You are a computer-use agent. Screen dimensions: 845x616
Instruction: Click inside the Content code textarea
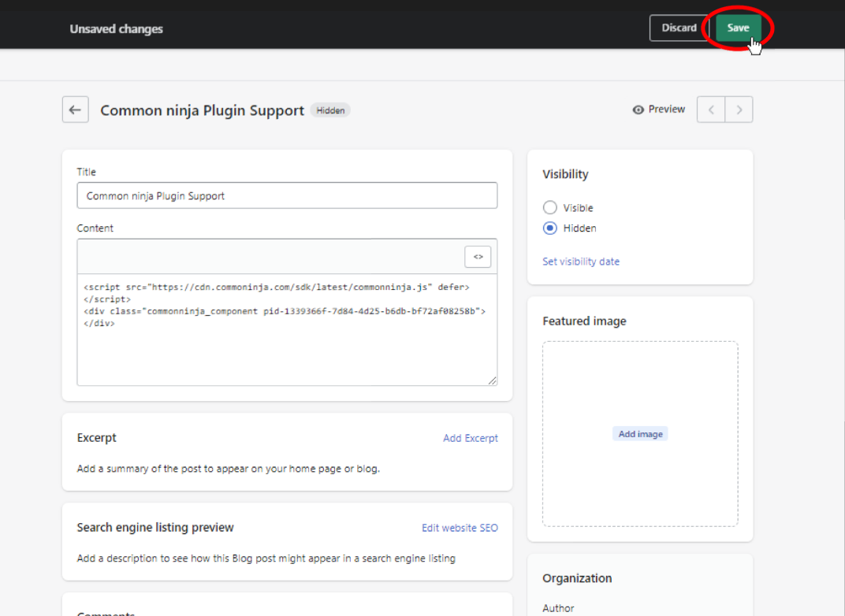(x=287, y=329)
